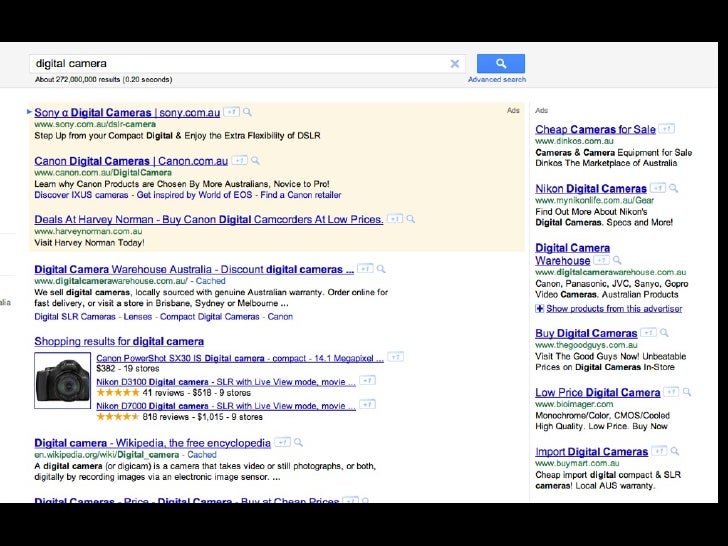Open the Advanced search link

pyautogui.click(x=497, y=79)
